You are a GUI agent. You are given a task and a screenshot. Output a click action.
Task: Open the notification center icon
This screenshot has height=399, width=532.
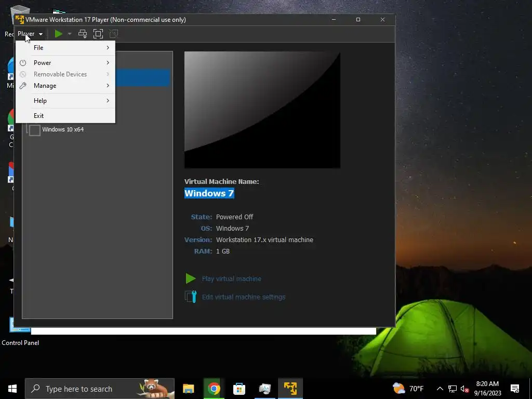click(515, 389)
